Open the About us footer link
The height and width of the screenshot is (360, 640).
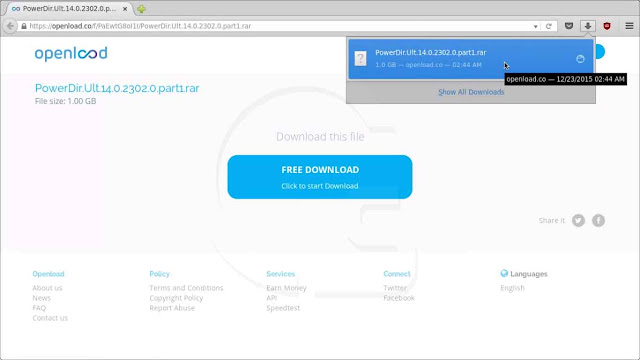click(x=47, y=288)
